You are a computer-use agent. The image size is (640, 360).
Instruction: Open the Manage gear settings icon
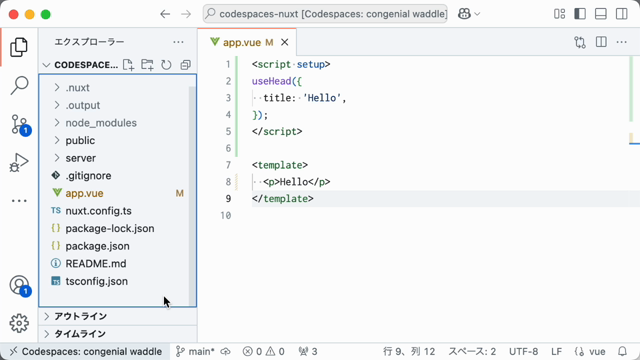pyautogui.click(x=19, y=323)
